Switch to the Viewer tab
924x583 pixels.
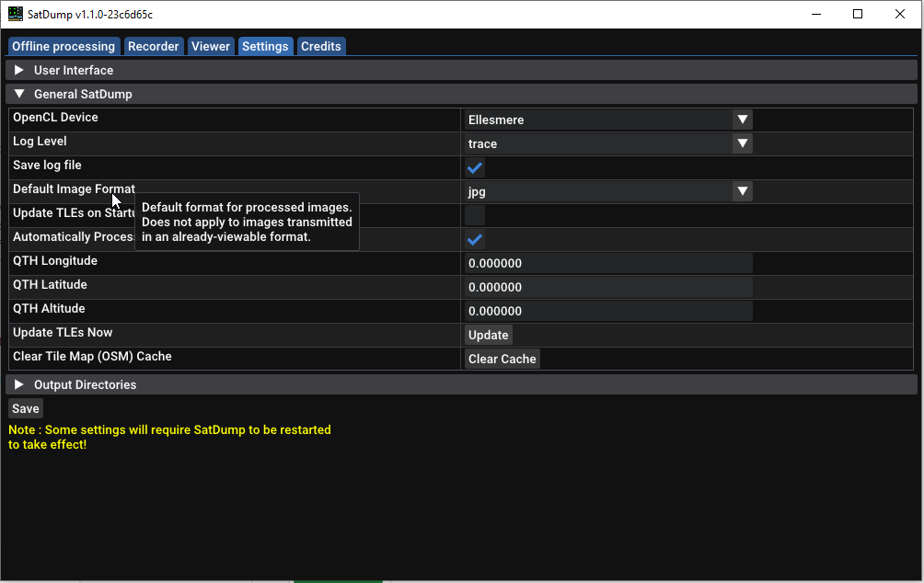tap(210, 45)
